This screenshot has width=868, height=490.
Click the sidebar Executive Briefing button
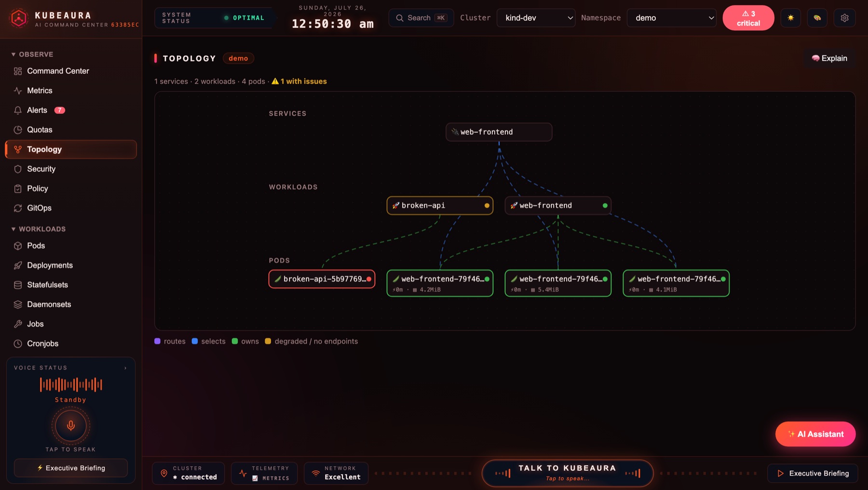click(71, 468)
